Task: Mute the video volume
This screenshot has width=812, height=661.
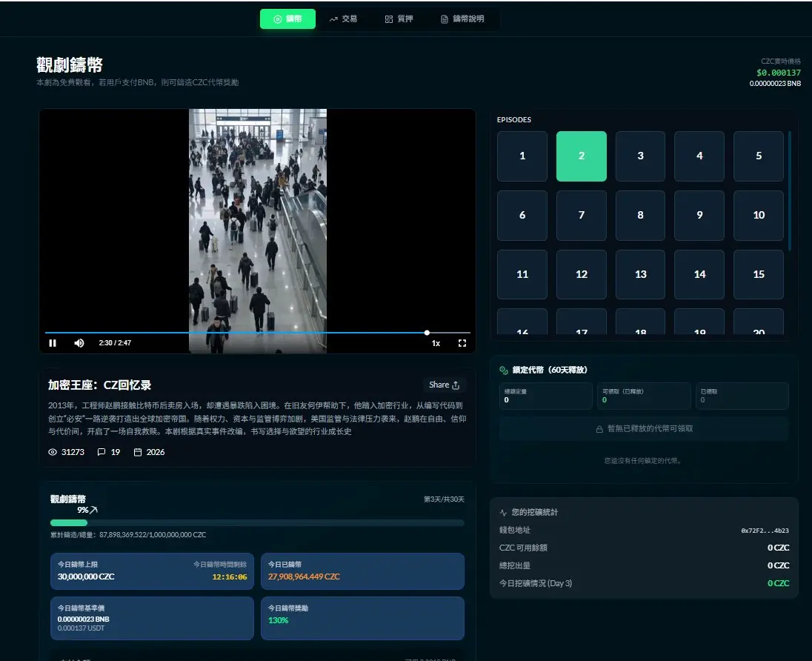Action: [79, 343]
